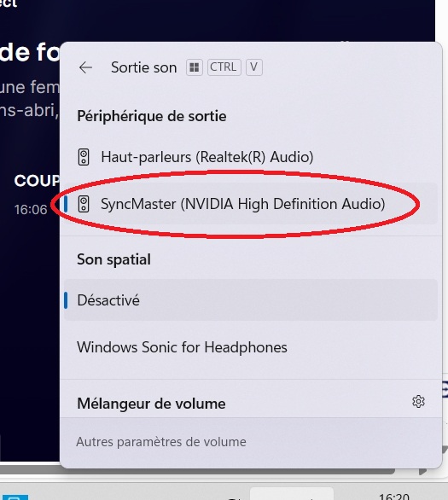
Task: Click the Haut-parleurs speaker device icon
Action: [84, 157]
